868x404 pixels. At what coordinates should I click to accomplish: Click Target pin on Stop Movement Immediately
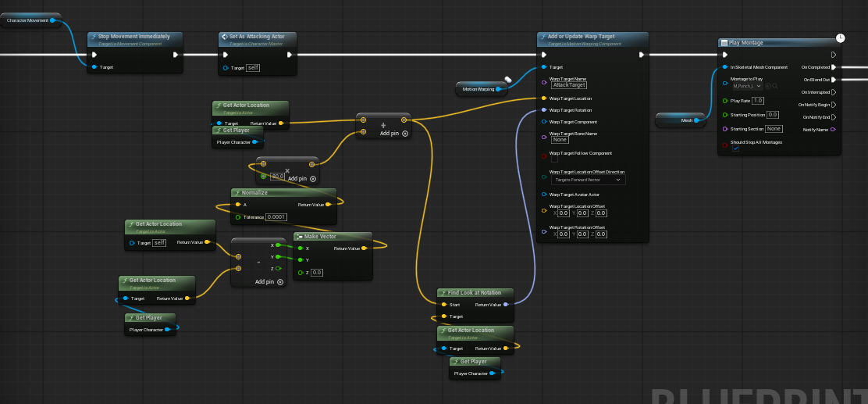pos(94,67)
